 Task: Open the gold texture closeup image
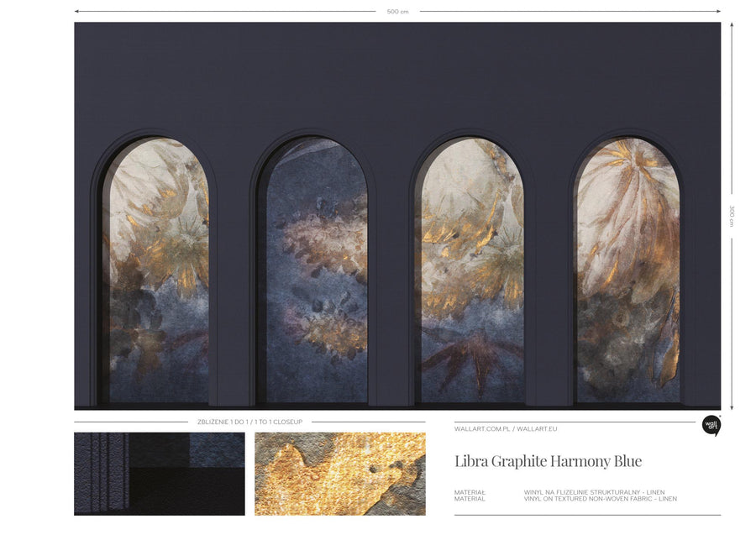tap(340, 474)
